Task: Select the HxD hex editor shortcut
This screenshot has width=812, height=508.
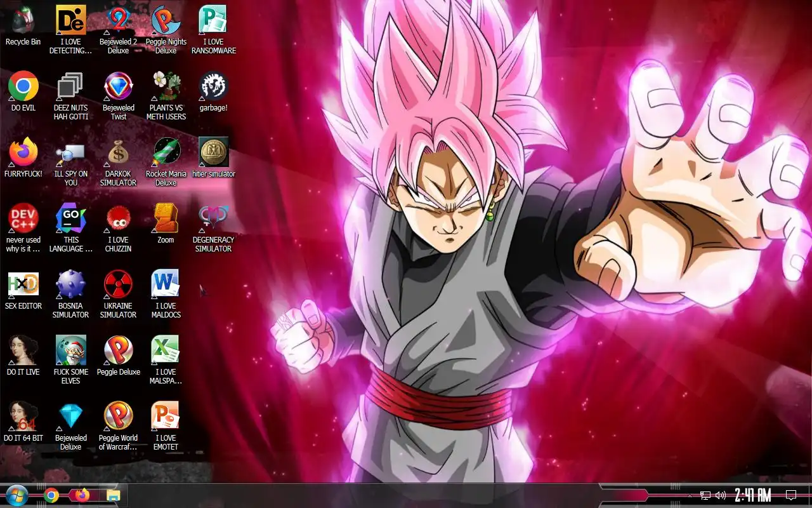Action: coord(23,290)
